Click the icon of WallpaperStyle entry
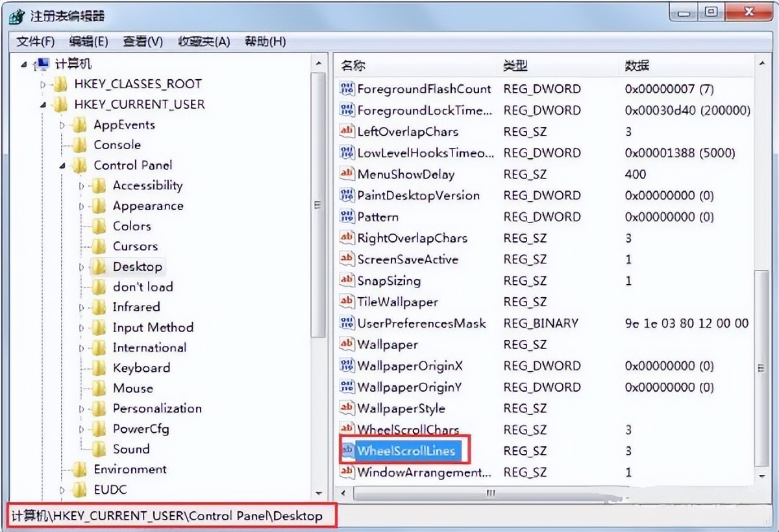This screenshot has height=532, width=779. [x=347, y=408]
